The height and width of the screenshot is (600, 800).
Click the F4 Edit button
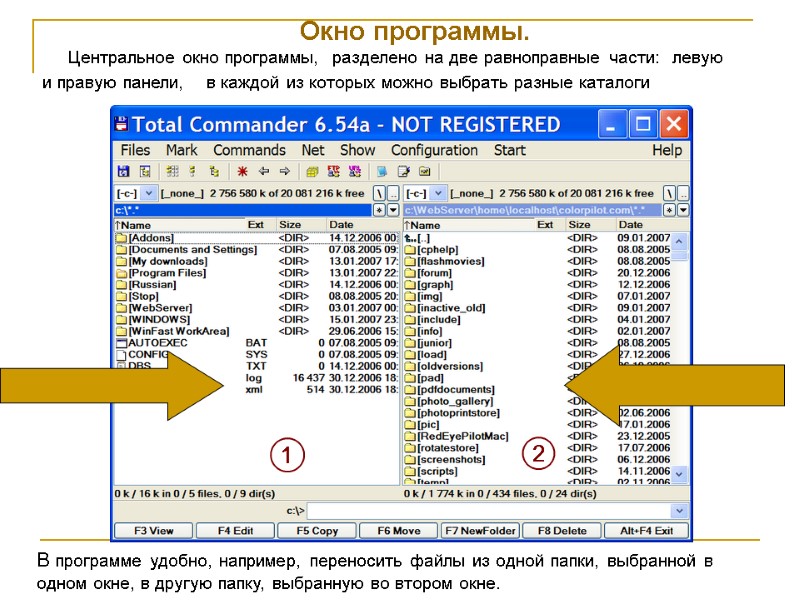coord(235,531)
